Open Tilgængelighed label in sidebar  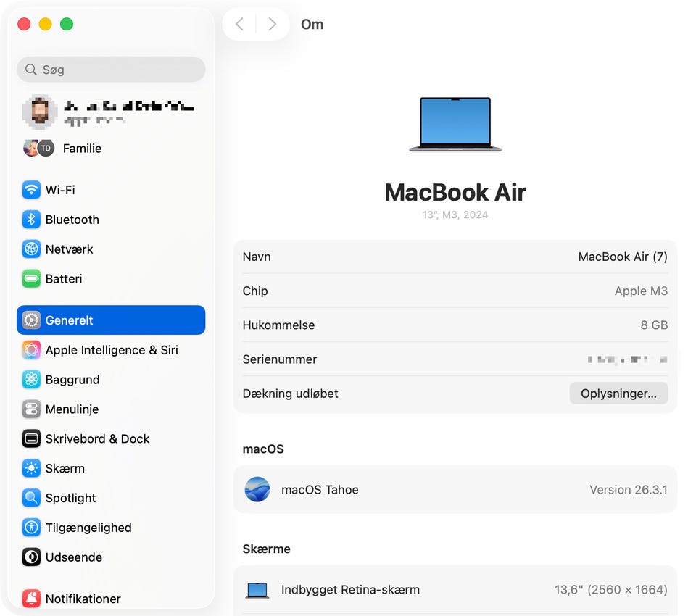pos(88,528)
